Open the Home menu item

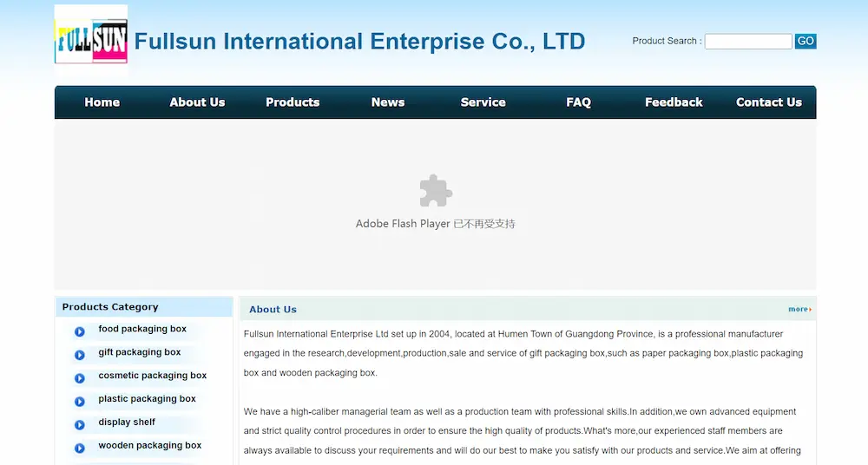point(102,102)
